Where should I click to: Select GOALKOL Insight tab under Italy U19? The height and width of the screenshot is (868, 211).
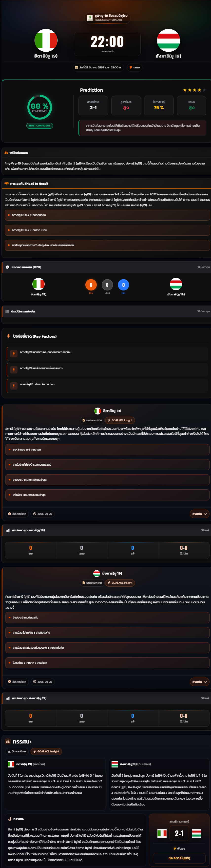tap(120, 420)
